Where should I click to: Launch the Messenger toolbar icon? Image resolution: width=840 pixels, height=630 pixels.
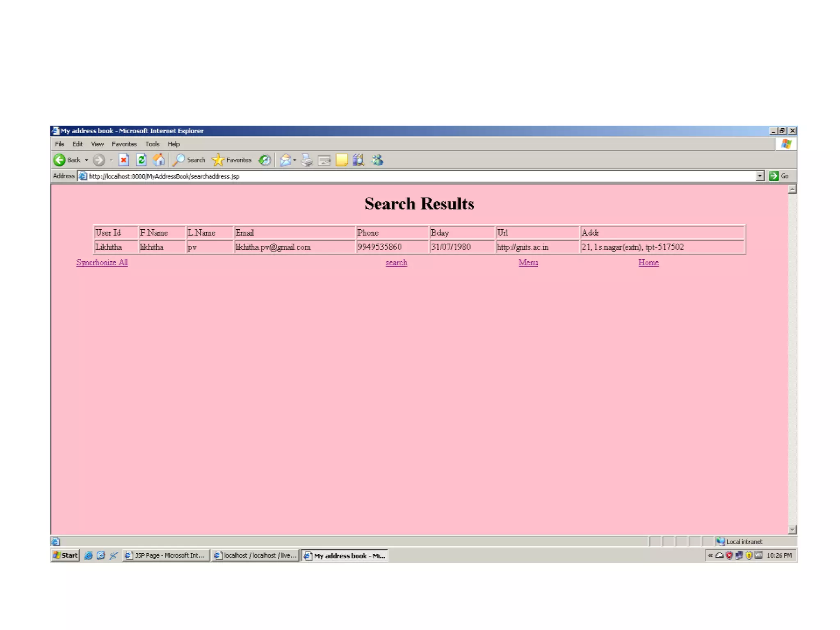point(377,160)
